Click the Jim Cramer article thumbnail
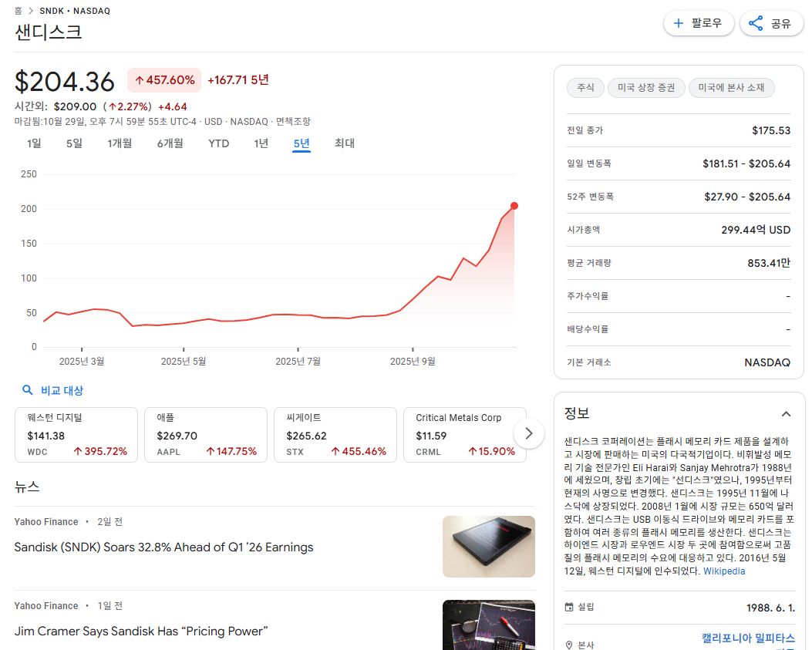Viewport: 812px width, 650px height. point(488,625)
